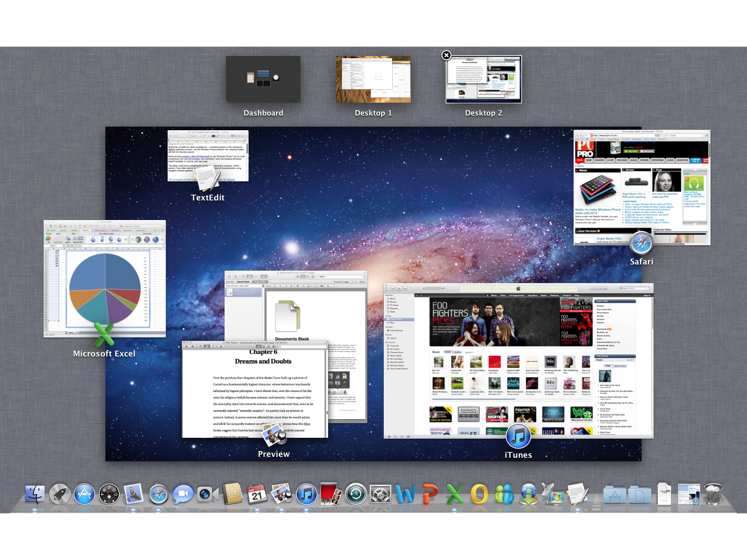This screenshot has width=747, height=560.
Task: Select Preview's Chapter 6 Dreams and Doubts window
Action: tap(255, 389)
